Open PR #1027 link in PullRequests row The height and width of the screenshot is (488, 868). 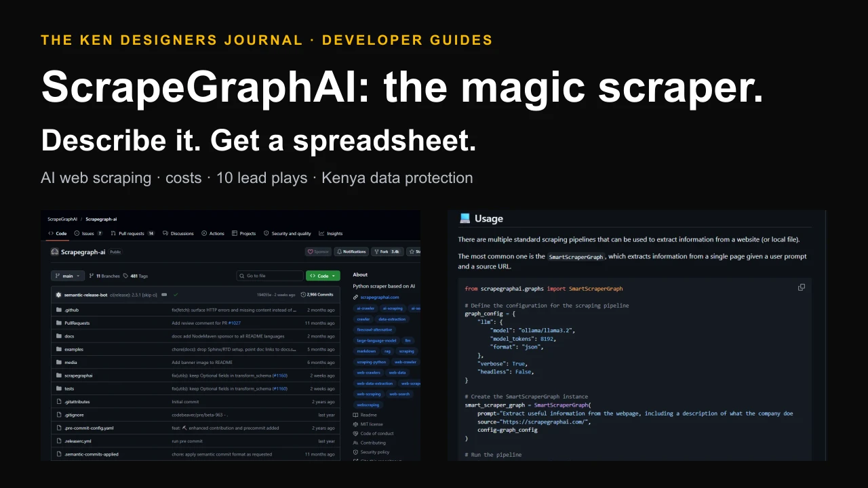point(235,323)
